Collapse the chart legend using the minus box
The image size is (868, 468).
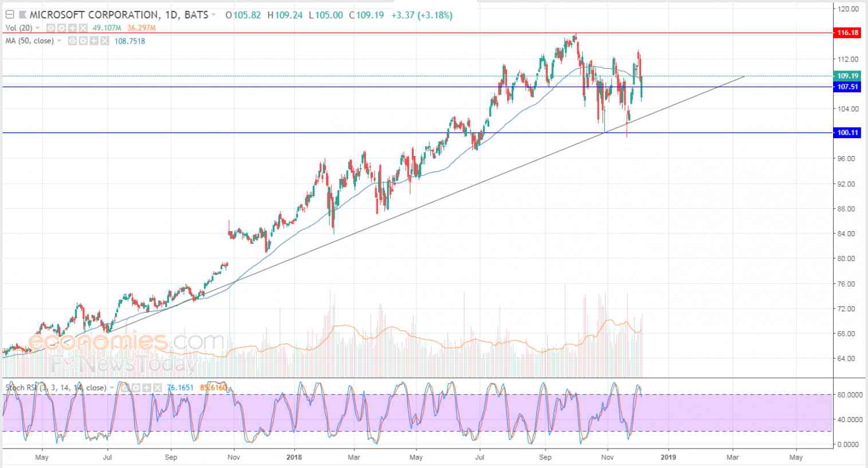pyautogui.click(x=10, y=15)
